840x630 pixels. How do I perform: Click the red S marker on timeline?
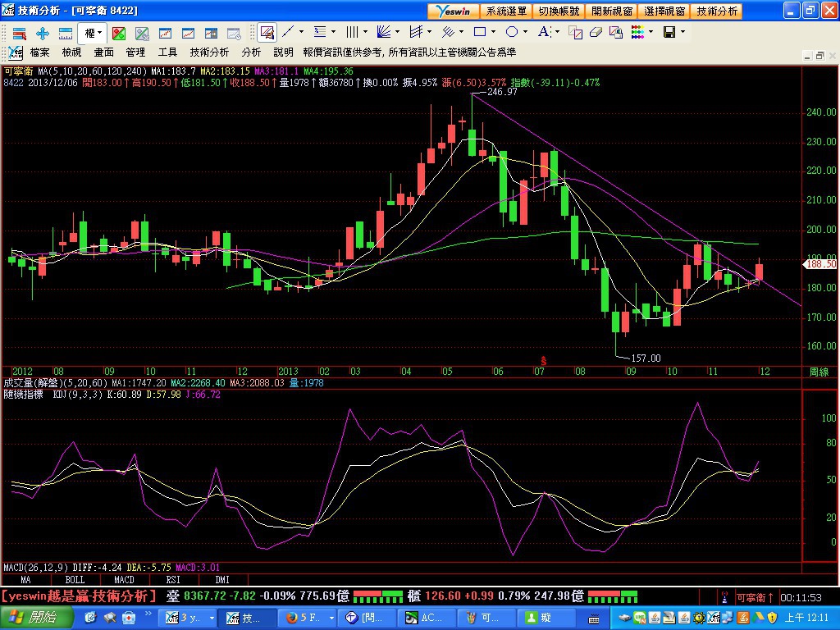543,361
